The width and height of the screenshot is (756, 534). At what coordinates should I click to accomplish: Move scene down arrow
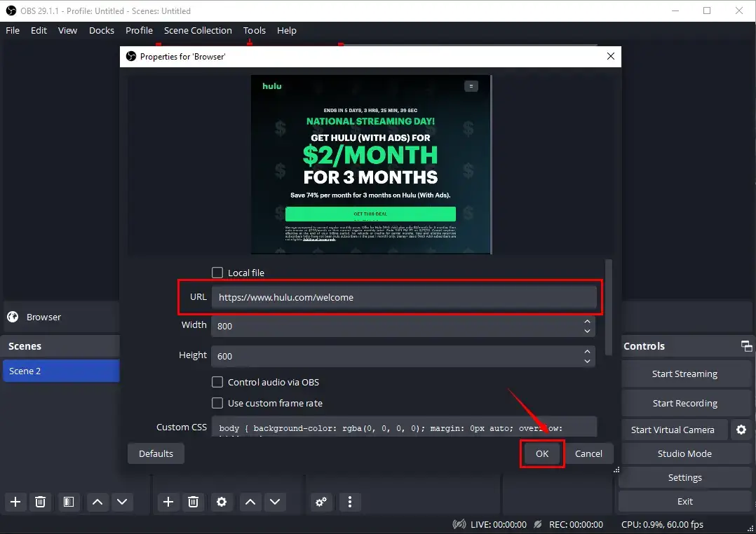coord(123,502)
